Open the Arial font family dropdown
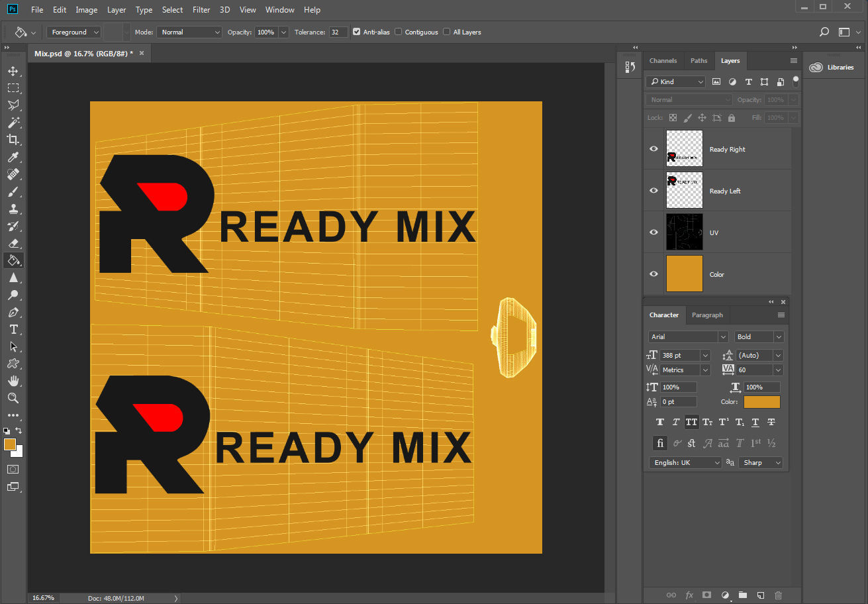The height and width of the screenshot is (604, 868). click(688, 336)
